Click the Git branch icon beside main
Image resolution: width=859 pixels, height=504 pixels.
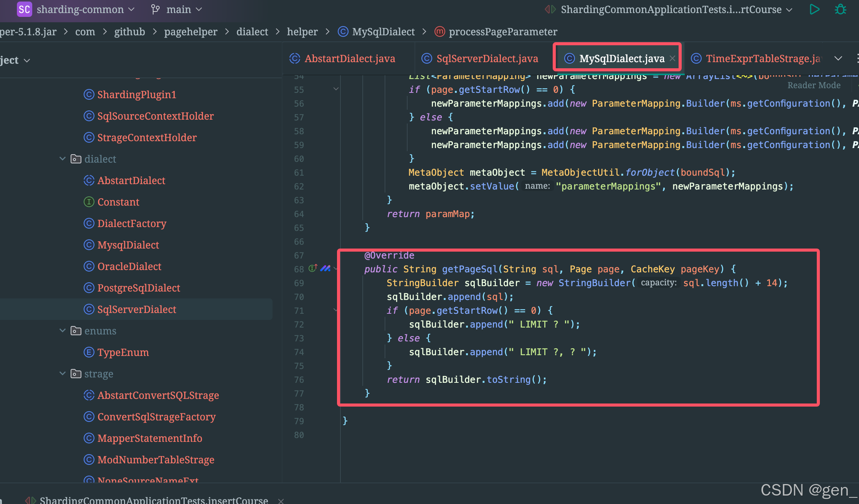(155, 9)
